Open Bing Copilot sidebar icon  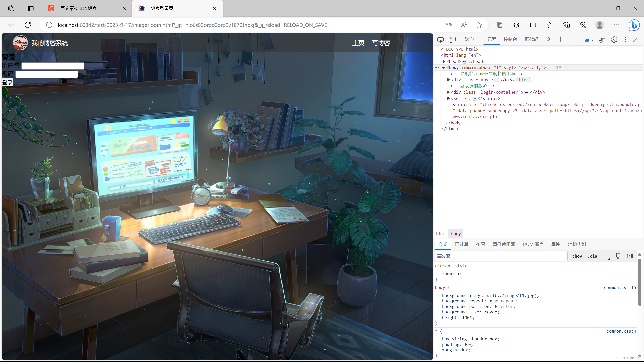(x=634, y=25)
